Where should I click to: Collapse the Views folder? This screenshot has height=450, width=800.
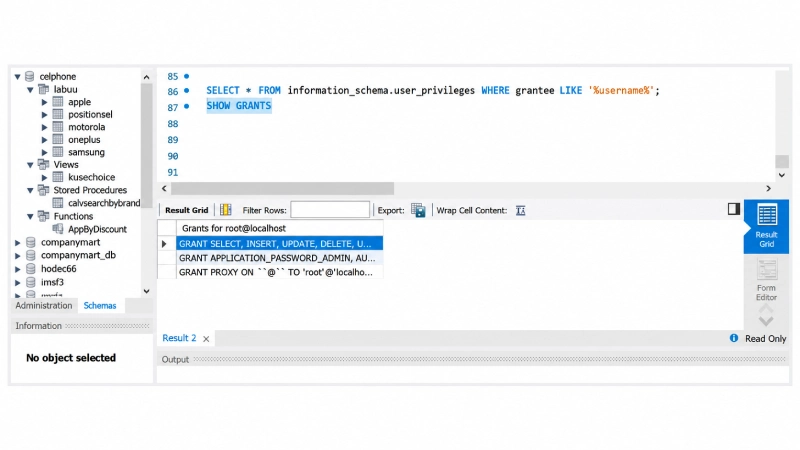(31, 165)
